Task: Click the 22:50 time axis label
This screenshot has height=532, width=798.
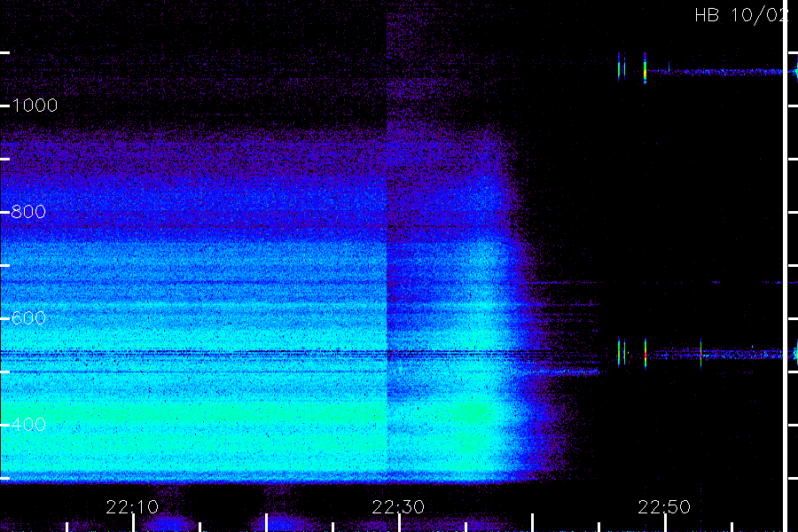Action: point(664,507)
